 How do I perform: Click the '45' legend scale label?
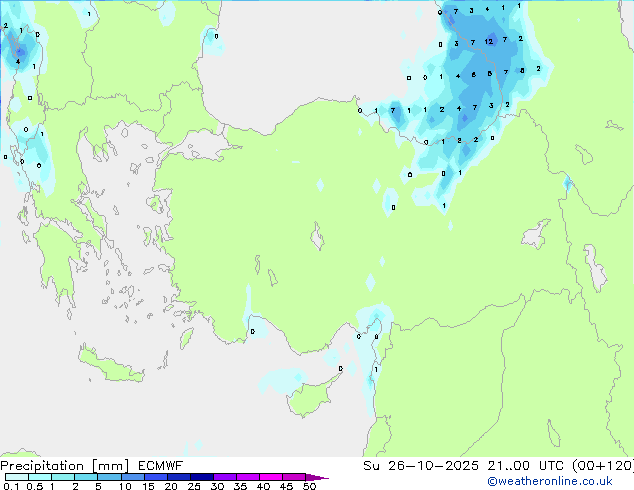click(287, 486)
